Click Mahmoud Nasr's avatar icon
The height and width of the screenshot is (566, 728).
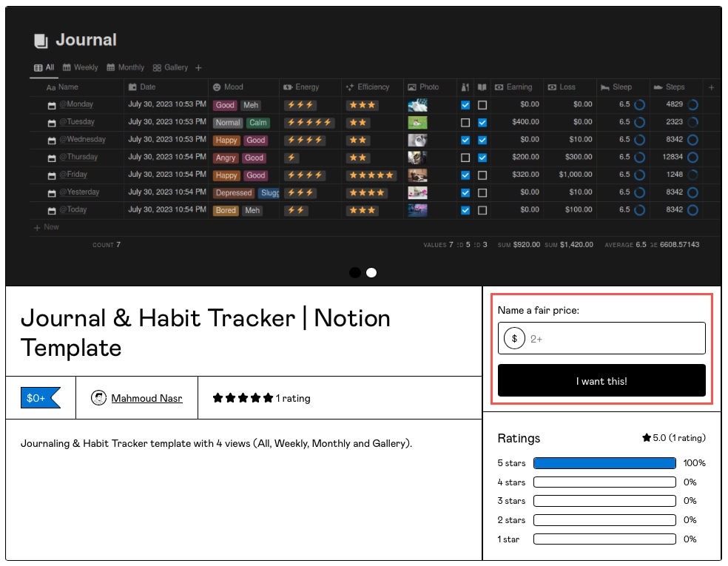pos(98,398)
